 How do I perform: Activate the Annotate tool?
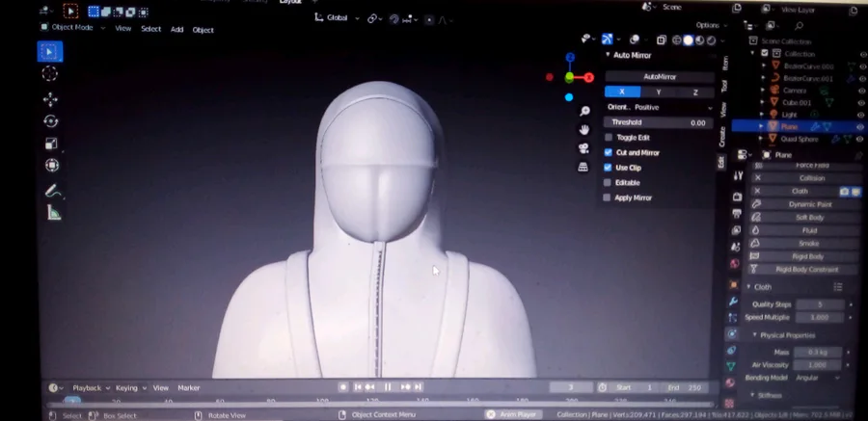point(53,192)
